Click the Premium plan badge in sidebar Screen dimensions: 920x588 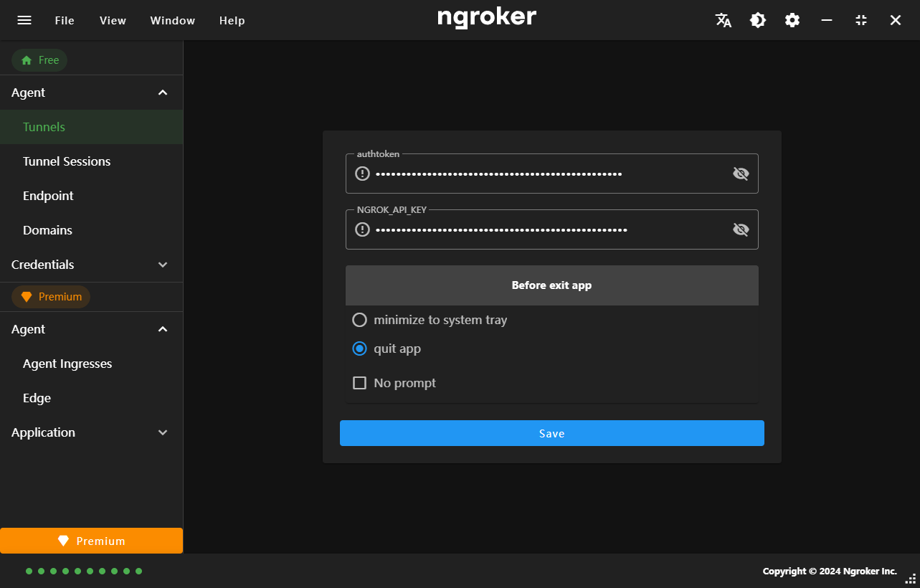[51, 297]
